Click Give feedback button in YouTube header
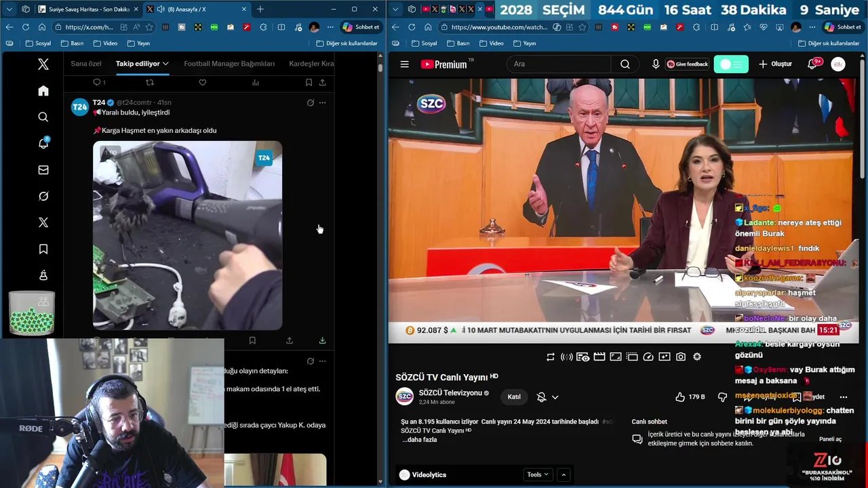The height and width of the screenshot is (488, 868). [x=687, y=64]
